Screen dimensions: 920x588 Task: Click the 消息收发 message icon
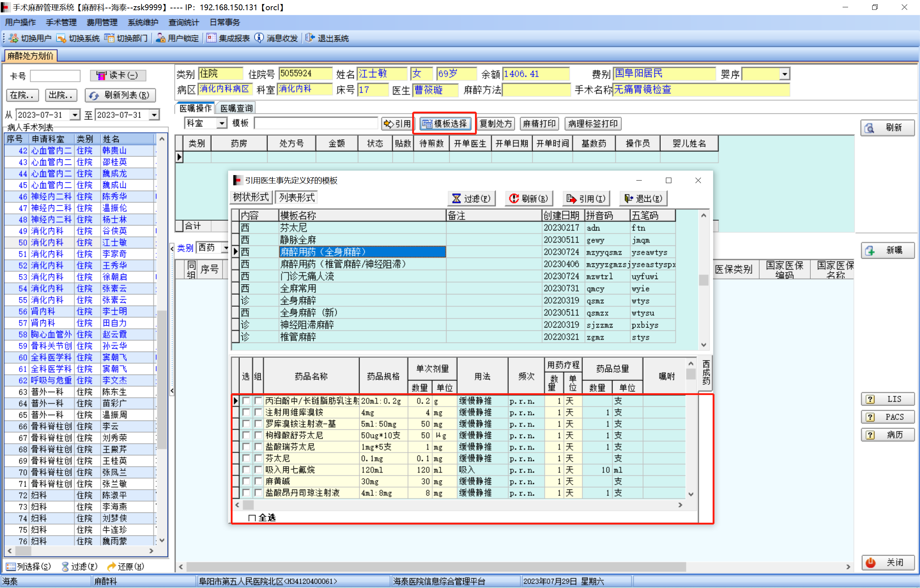click(x=259, y=38)
